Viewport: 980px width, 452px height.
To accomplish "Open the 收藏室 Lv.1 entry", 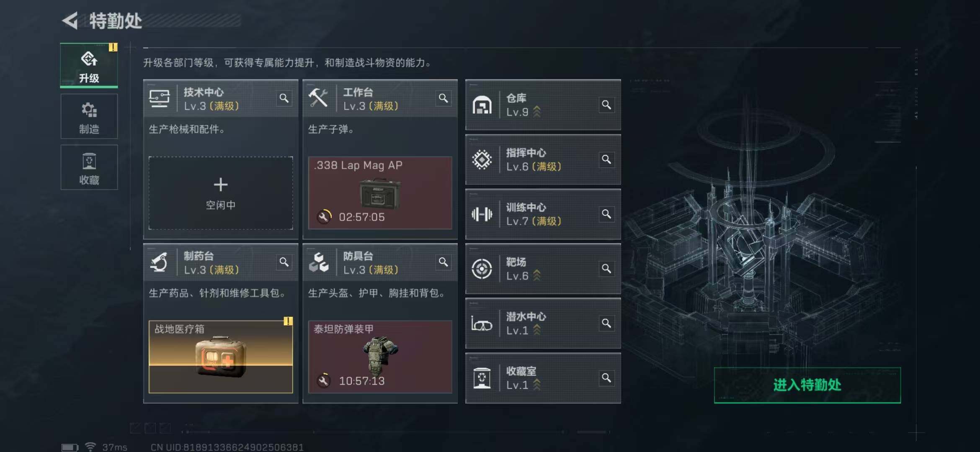I will (543, 378).
